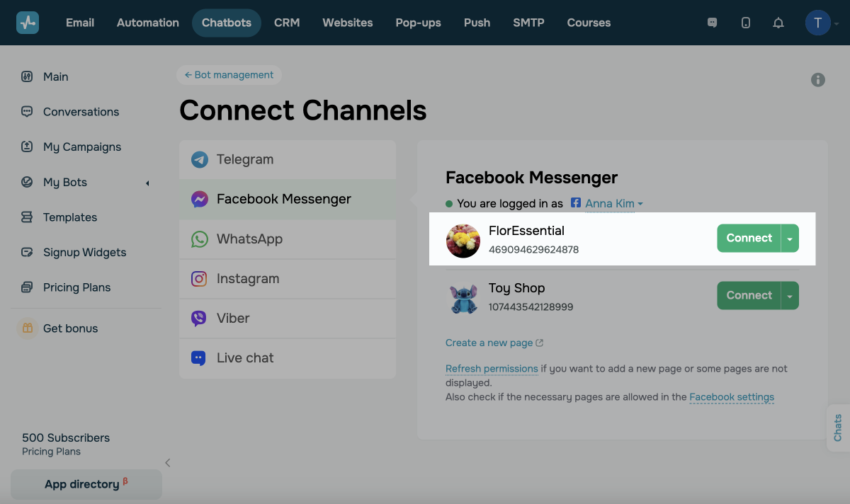Open the Anna Kim account dropdown

pos(614,203)
